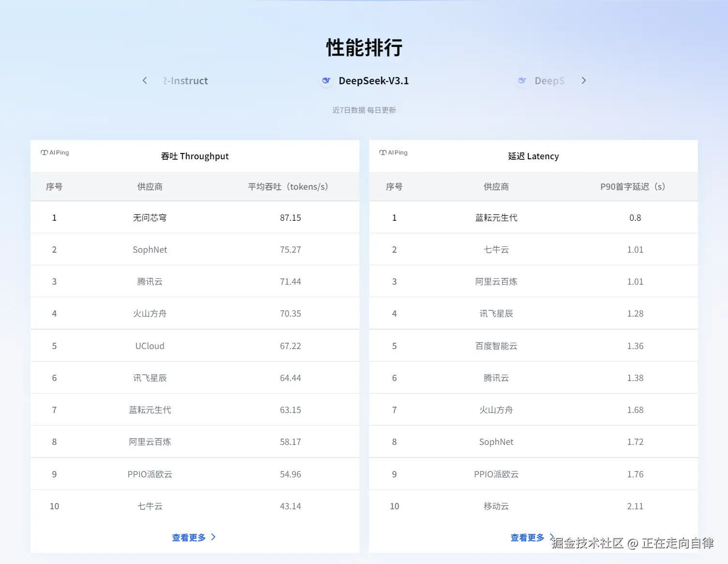This screenshot has height=564, width=728.
Task: Select PPIO派欧云 in the Latency ranking
Action: point(496,474)
